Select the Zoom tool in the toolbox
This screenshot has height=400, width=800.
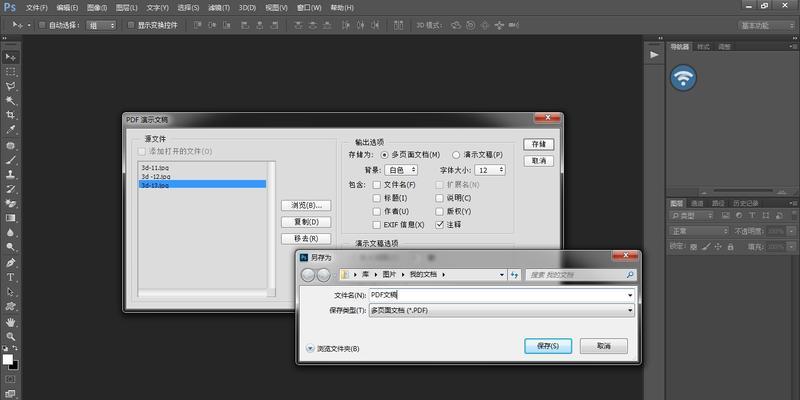tap(10, 337)
